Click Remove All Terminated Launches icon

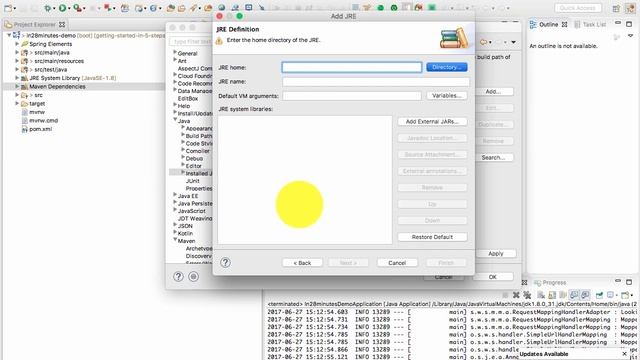[x=527, y=295]
